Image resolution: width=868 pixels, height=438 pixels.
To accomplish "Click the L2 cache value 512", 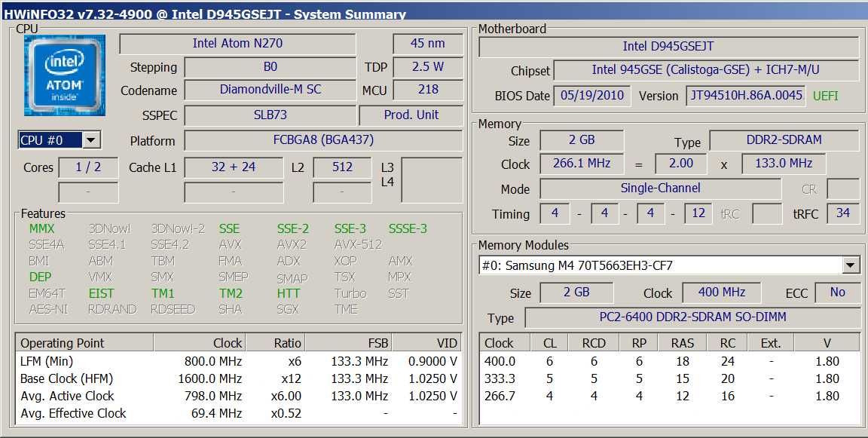I will click(342, 167).
